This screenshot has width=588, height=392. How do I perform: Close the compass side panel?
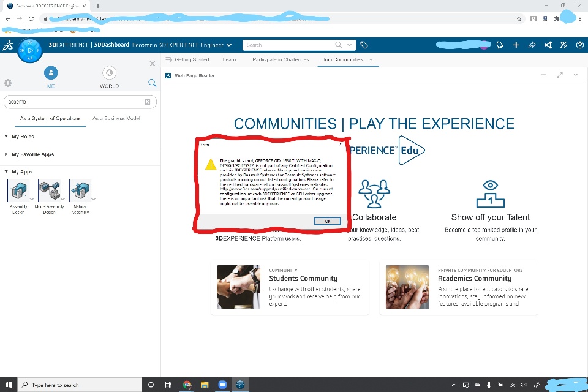153,64
